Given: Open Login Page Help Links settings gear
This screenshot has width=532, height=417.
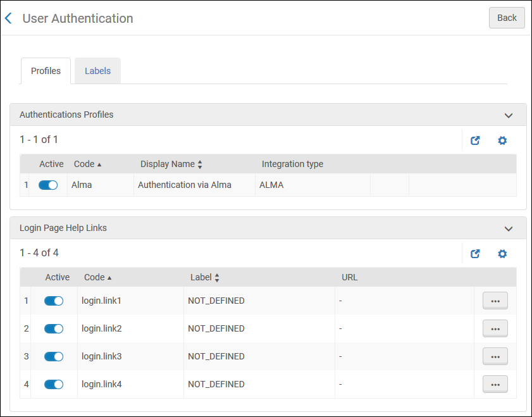Looking at the screenshot, I should coord(502,254).
